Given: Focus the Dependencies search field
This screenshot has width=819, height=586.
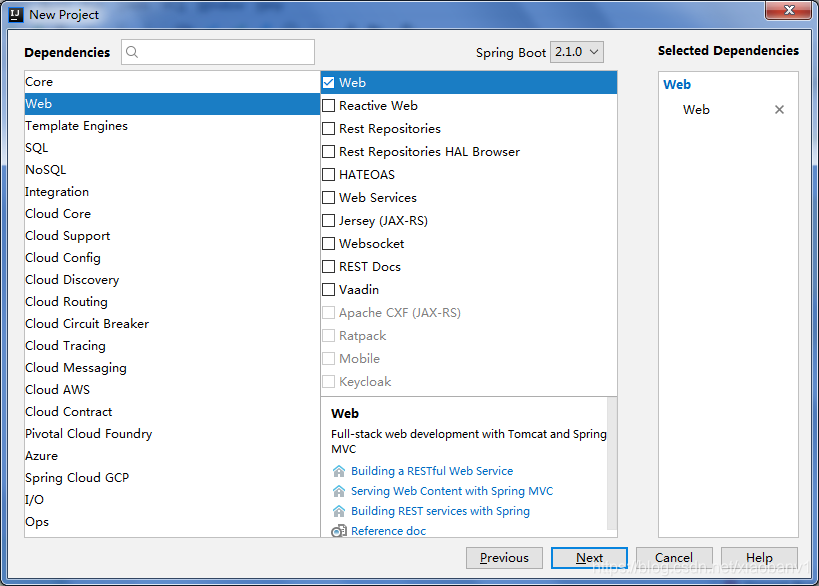Looking at the screenshot, I should pos(218,52).
